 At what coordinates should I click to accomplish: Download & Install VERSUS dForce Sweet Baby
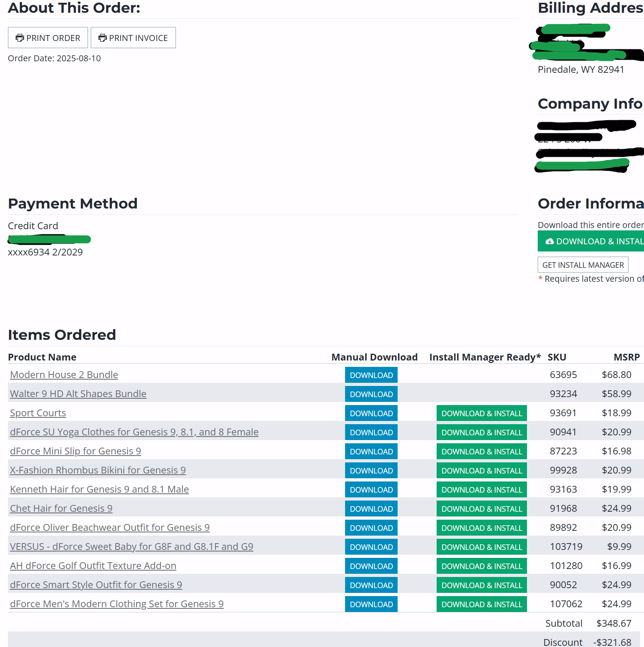pos(482,547)
